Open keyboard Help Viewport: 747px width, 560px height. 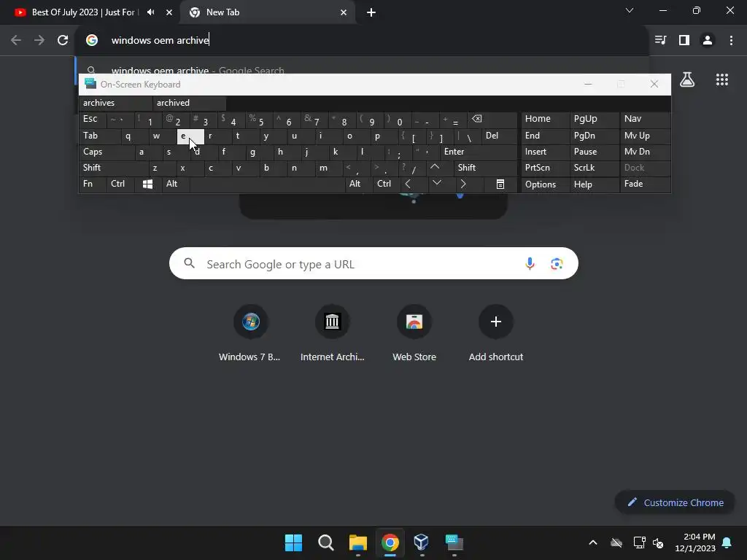594,184
